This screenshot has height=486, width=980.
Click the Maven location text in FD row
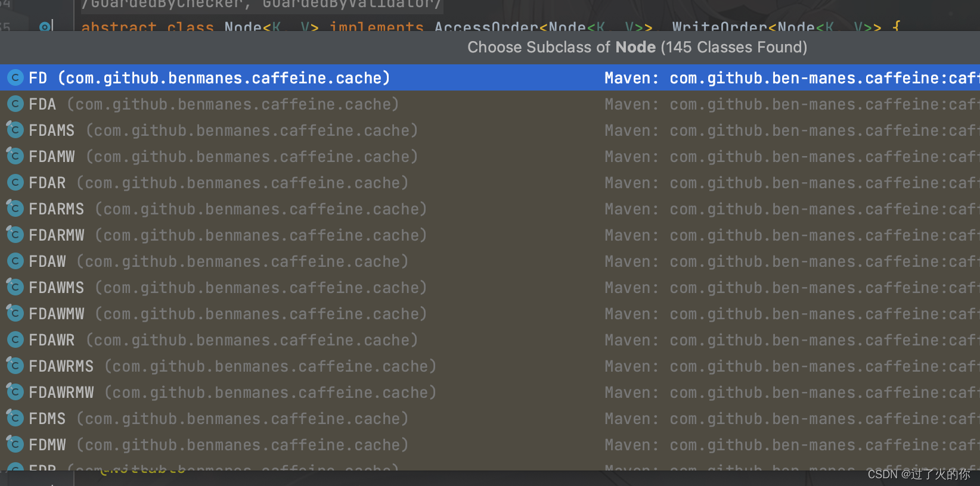[792, 78]
